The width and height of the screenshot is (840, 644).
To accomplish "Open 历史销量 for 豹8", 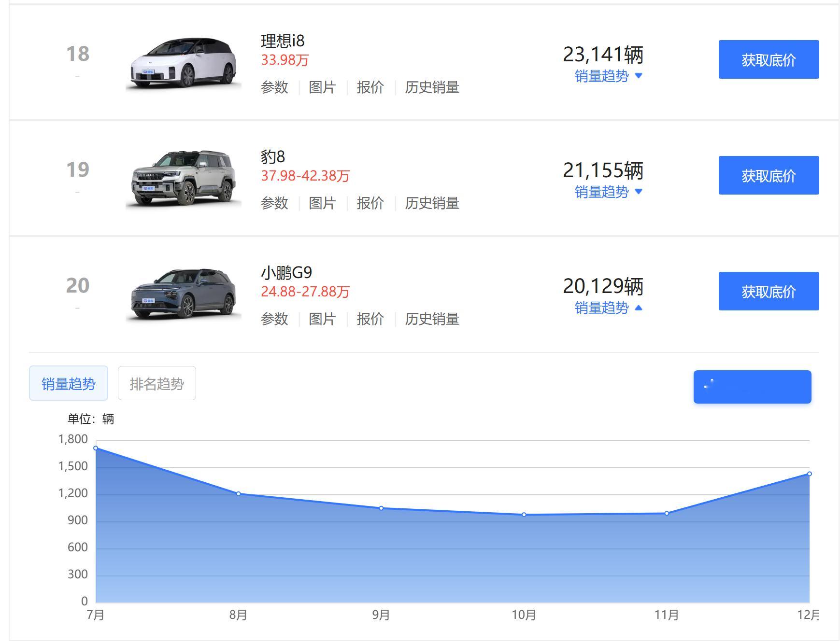I will point(432,203).
